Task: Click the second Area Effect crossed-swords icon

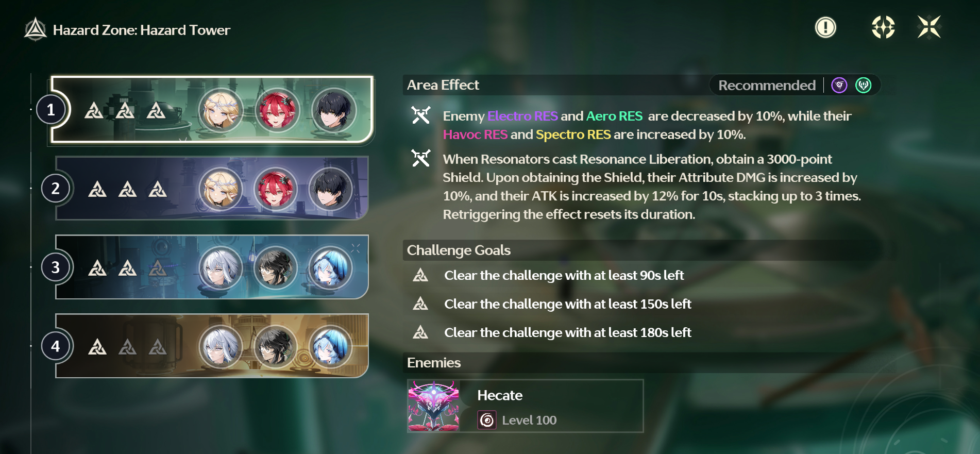Action: [420, 158]
